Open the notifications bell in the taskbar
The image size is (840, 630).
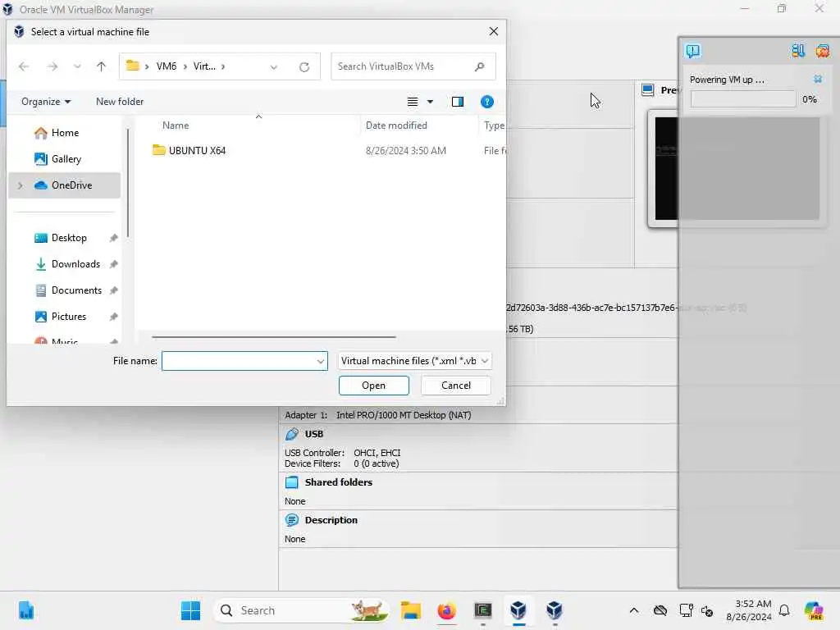(784, 610)
